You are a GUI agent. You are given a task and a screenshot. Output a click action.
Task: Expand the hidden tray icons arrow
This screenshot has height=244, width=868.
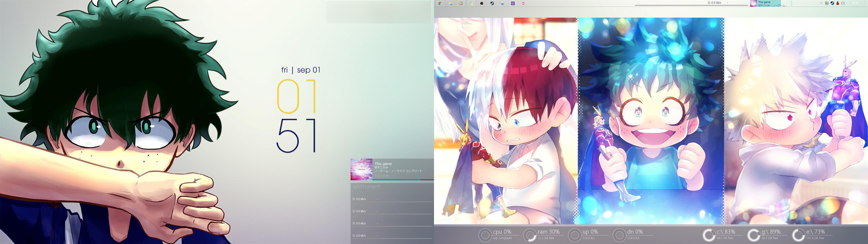pyautogui.click(x=821, y=3)
